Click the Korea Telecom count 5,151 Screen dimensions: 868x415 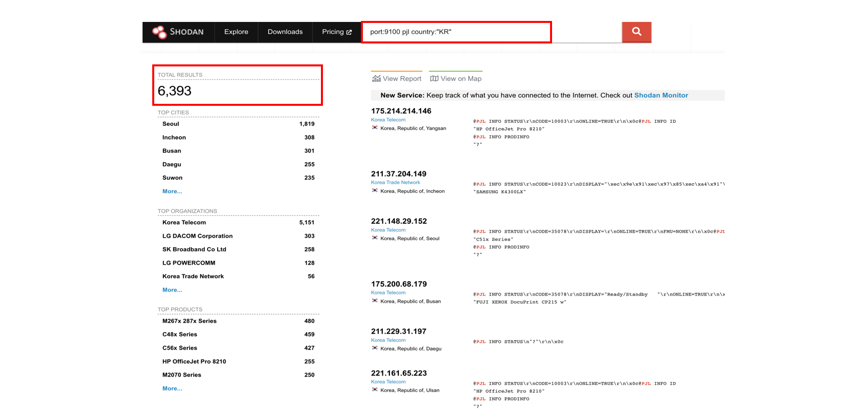pyautogui.click(x=307, y=223)
